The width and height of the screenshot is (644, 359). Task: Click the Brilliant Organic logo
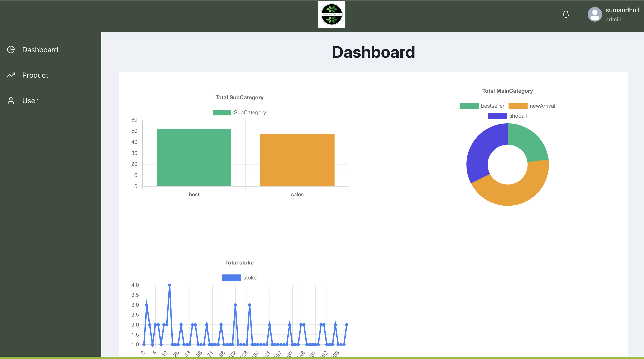332,14
